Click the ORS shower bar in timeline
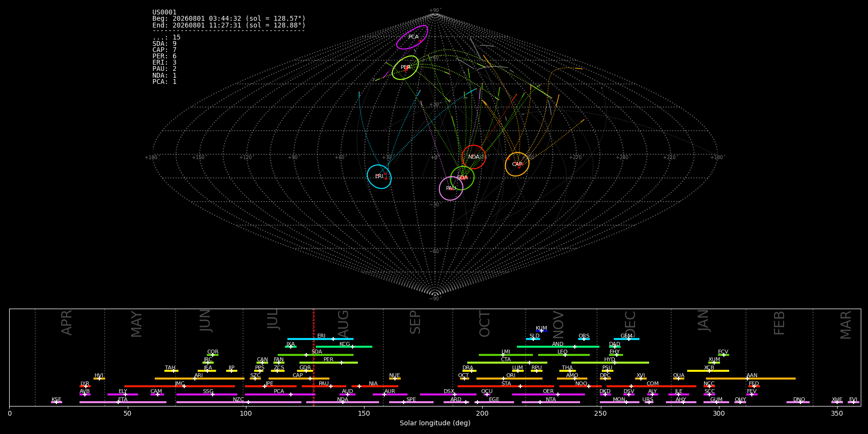This screenshot has height=434, width=868. point(584,339)
